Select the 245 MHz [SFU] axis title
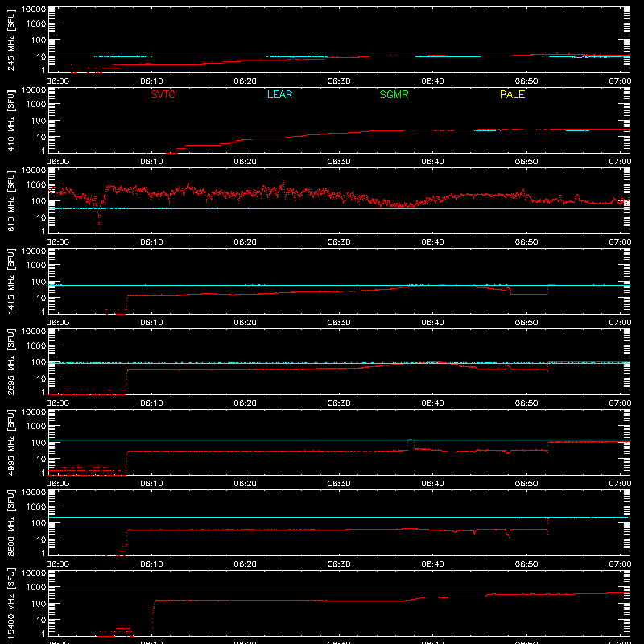 coord(11,40)
